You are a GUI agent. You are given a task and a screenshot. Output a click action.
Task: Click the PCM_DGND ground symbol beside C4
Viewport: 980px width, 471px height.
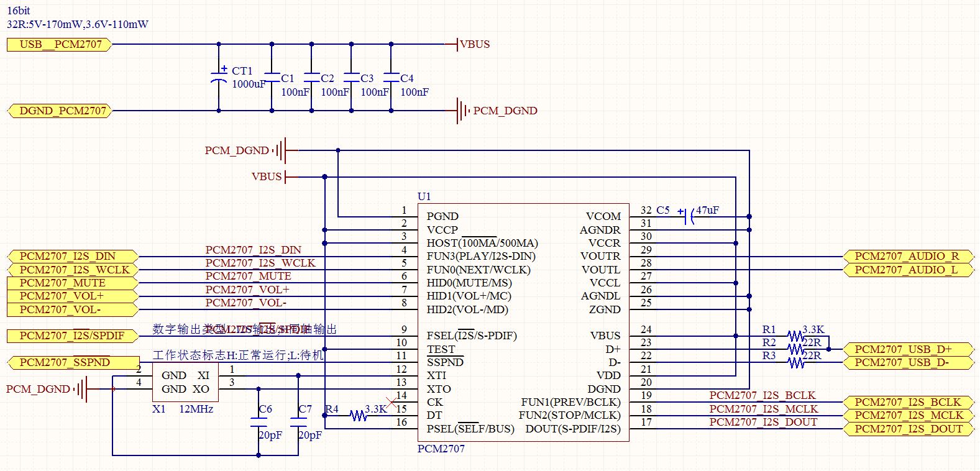tap(463, 111)
